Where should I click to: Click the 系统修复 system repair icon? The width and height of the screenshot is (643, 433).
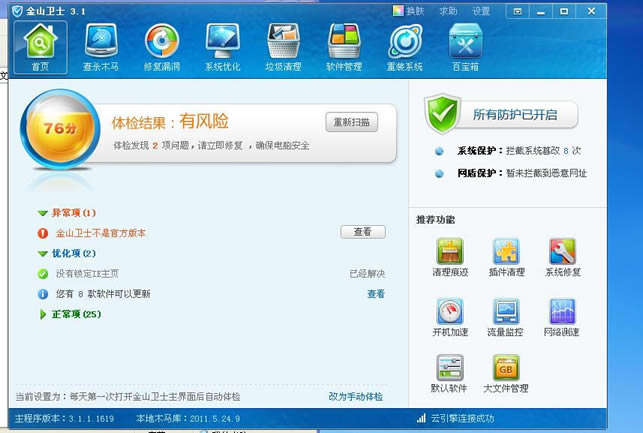pyautogui.click(x=562, y=257)
